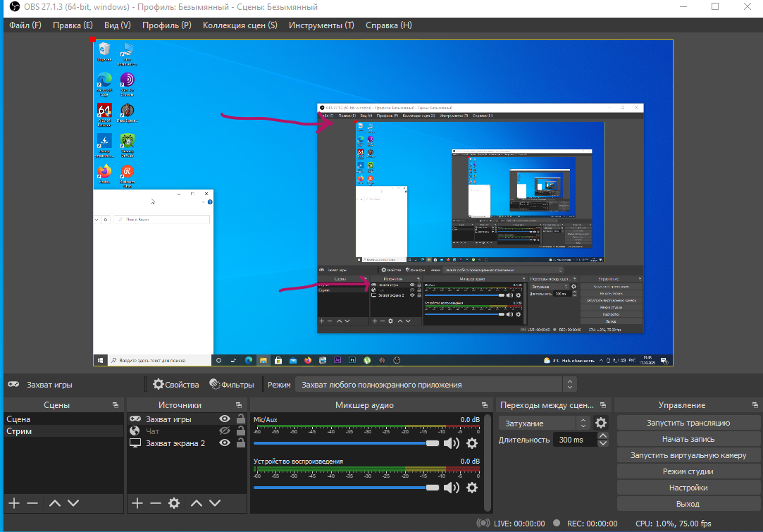Select the Захват экрана 2 source

(x=175, y=443)
